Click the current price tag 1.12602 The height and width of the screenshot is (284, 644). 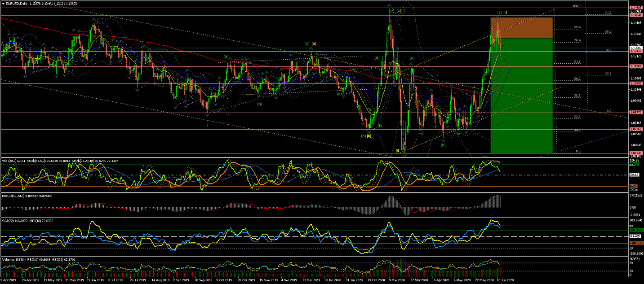tap(635, 48)
